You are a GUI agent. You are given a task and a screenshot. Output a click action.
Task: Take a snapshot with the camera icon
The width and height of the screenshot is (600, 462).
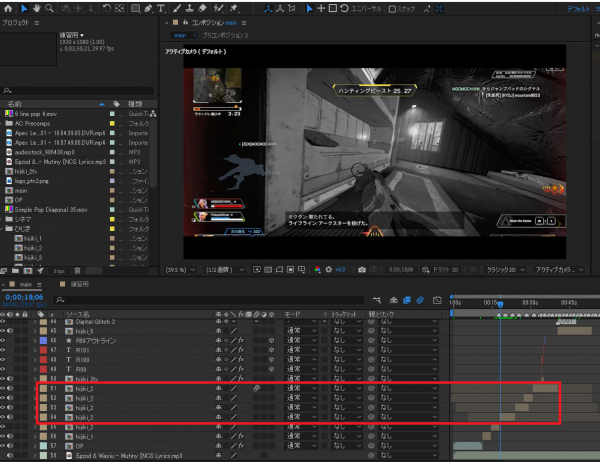[x=362, y=270]
